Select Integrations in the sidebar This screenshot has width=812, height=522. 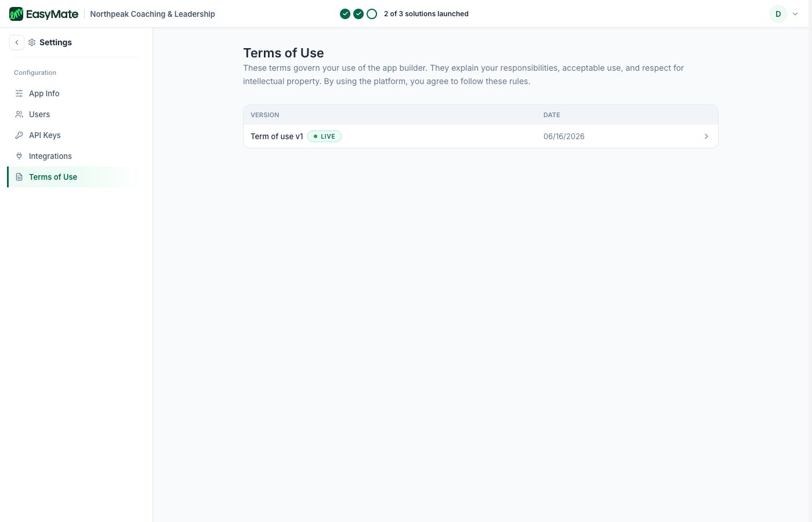73,156
